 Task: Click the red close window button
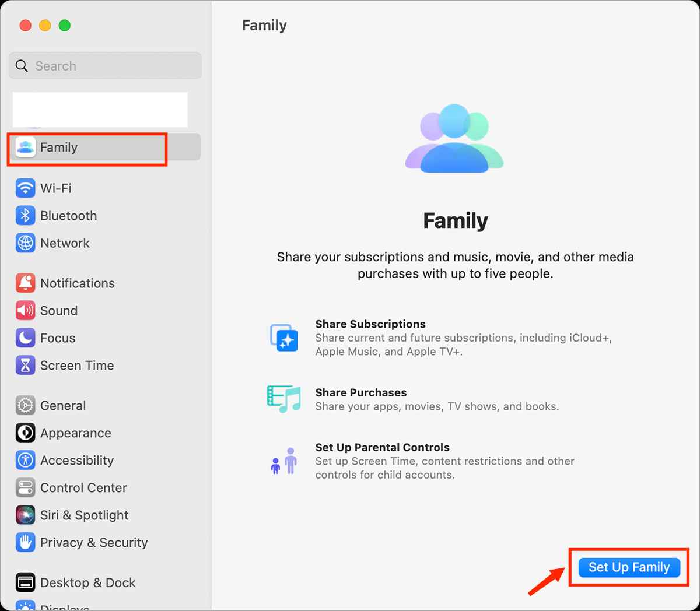tap(25, 26)
